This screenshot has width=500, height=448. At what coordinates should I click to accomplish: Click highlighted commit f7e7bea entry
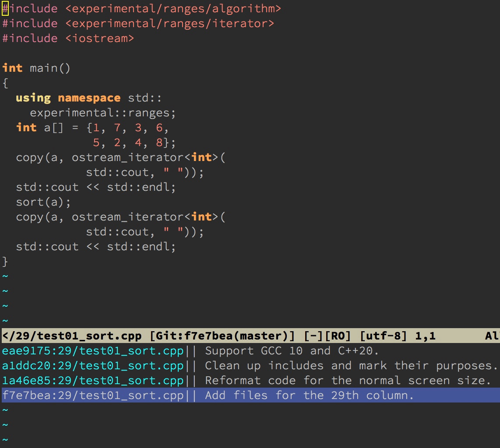tap(92, 395)
